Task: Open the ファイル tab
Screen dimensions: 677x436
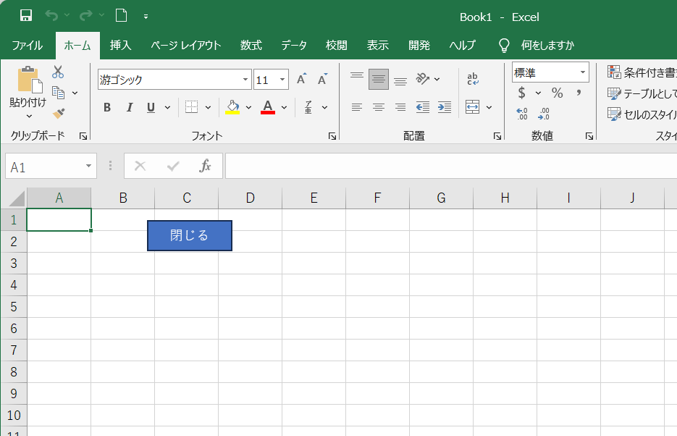Action: pos(27,45)
